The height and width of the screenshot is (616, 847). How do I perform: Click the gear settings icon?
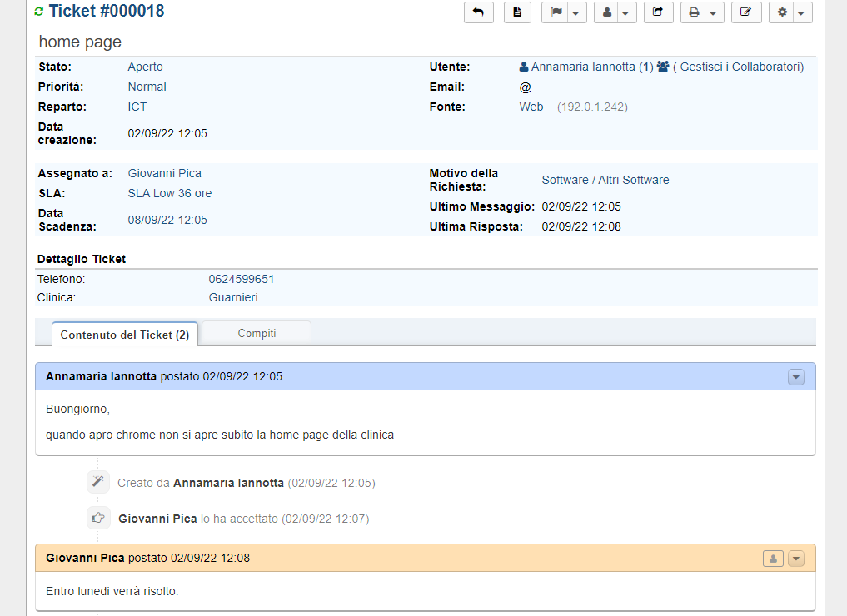pos(782,12)
